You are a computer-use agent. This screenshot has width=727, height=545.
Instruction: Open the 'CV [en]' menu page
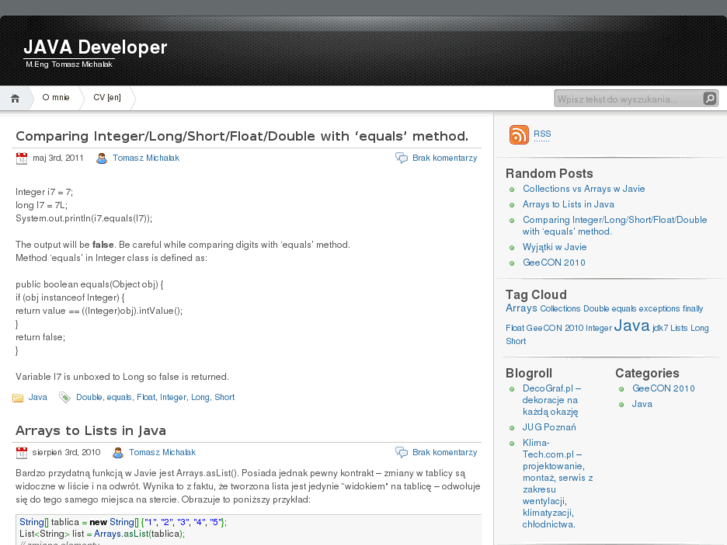coord(107,97)
